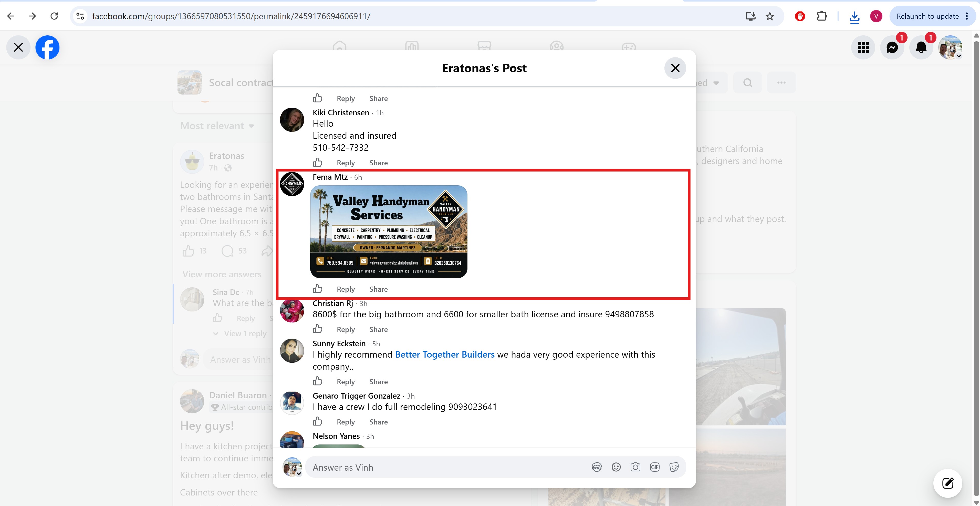Bookmark this page with the star icon
Screen dimensions: 980x506
[770, 16]
